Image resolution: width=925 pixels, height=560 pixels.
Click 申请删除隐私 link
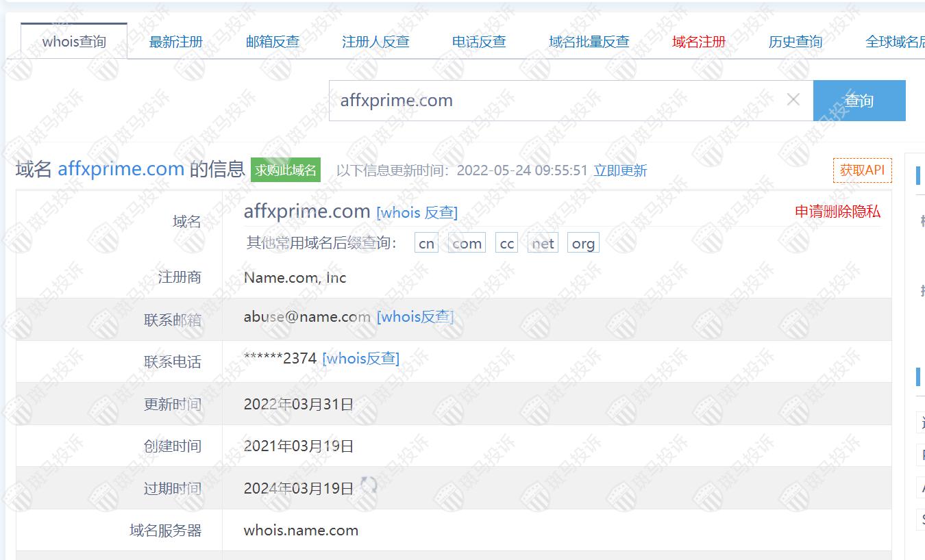point(837,212)
